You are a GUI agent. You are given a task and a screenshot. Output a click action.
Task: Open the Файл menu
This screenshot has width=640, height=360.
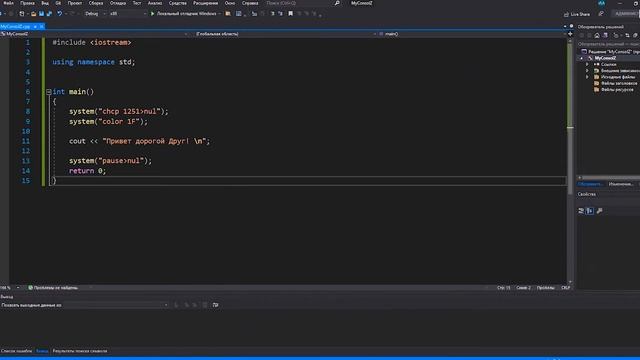[8, 3]
